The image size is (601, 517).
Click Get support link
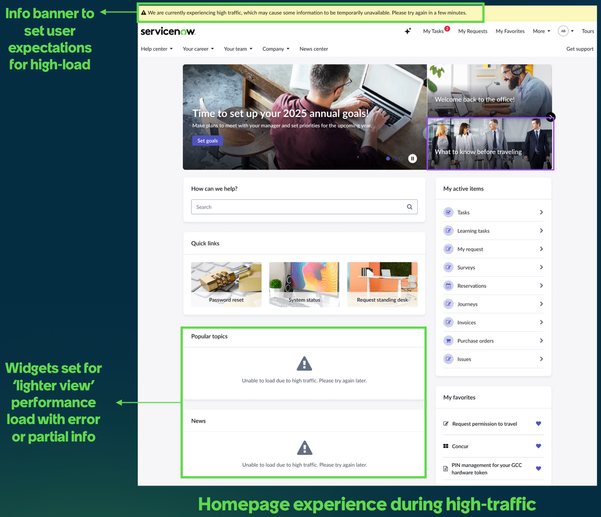[x=580, y=49]
